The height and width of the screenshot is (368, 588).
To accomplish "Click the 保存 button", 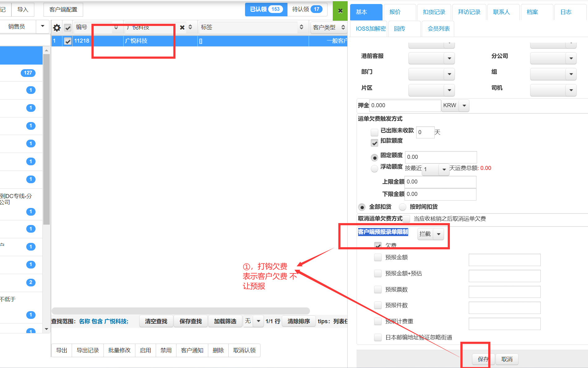I will (483, 359).
